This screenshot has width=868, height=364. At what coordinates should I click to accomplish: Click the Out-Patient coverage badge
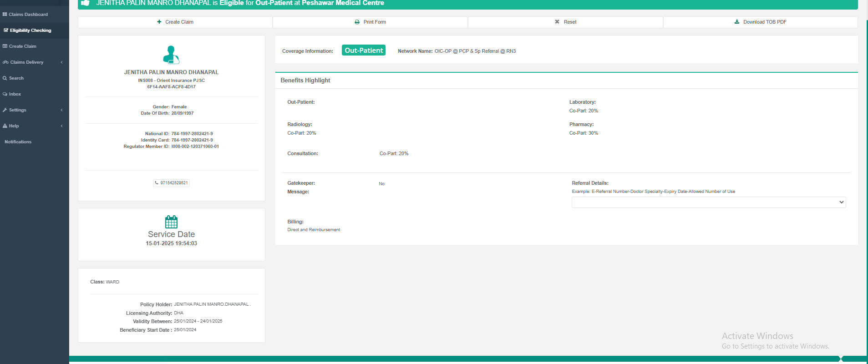click(363, 51)
